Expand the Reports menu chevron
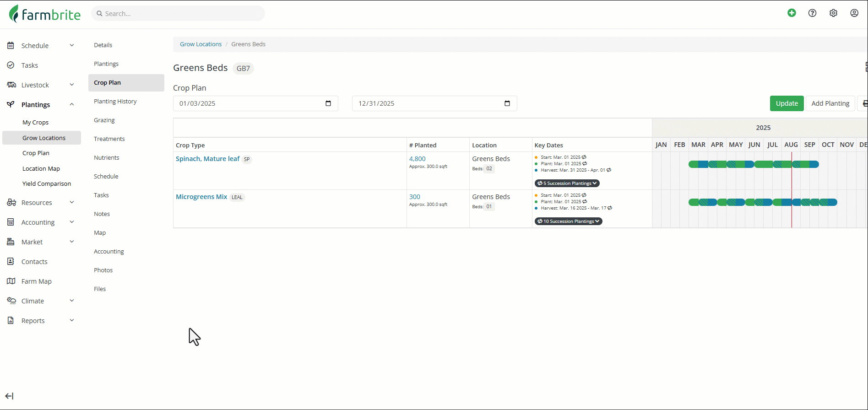The image size is (868, 410). tap(72, 320)
